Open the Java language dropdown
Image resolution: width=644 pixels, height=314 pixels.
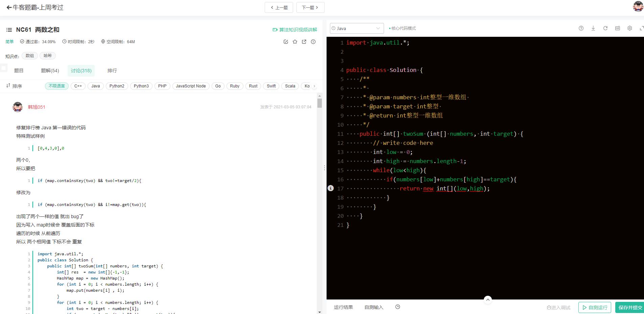point(357,28)
